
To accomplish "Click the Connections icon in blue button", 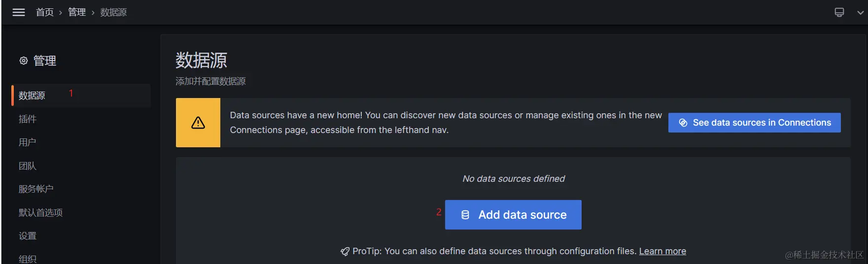I will tap(683, 123).
